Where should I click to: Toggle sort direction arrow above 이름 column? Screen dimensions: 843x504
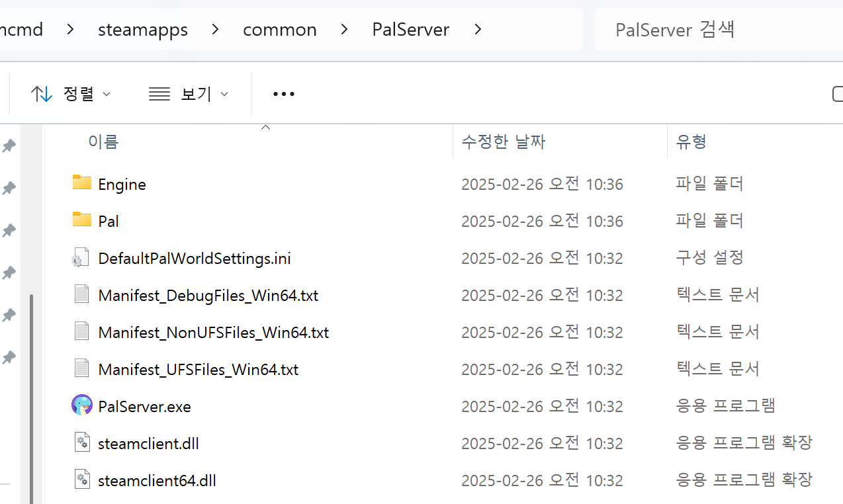coord(266,127)
